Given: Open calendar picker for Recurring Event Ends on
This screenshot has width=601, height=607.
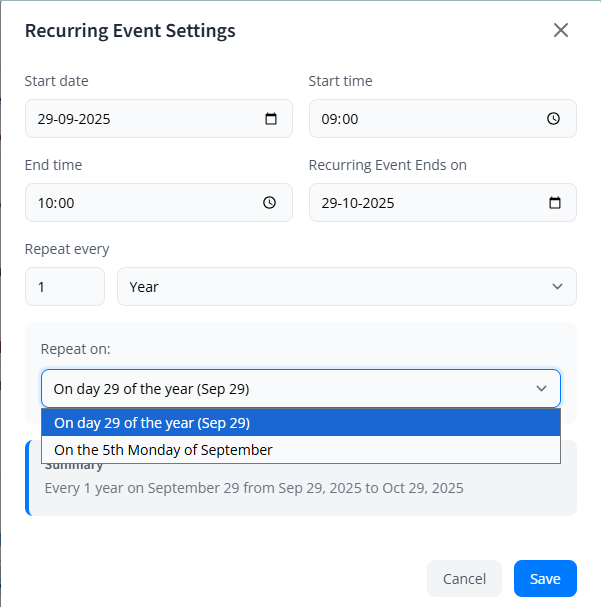Looking at the screenshot, I should [x=555, y=203].
